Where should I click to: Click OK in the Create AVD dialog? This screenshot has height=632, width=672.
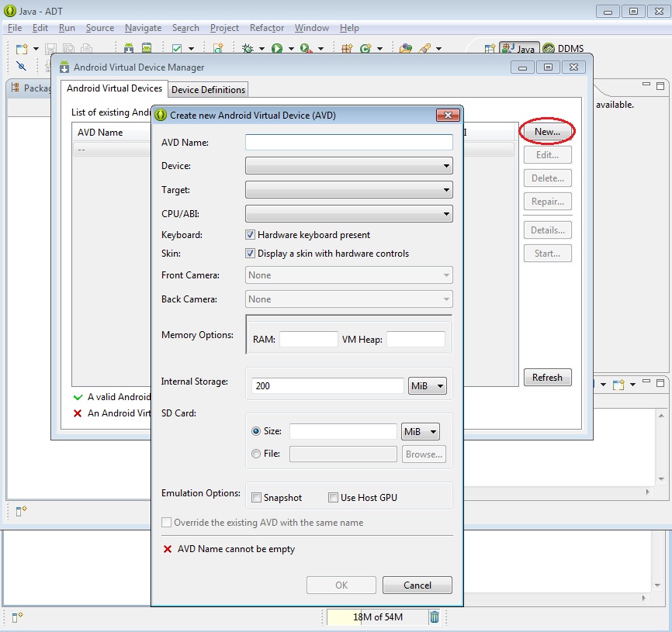click(x=341, y=585)
